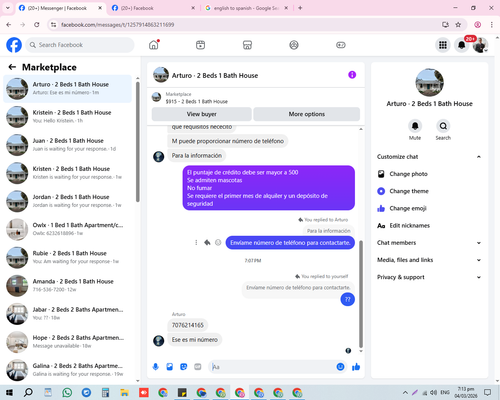500x400 pixels.
Task: Open the Jabar 2 Beds 2 Baths conversation
Action: (x=68, y=314)
